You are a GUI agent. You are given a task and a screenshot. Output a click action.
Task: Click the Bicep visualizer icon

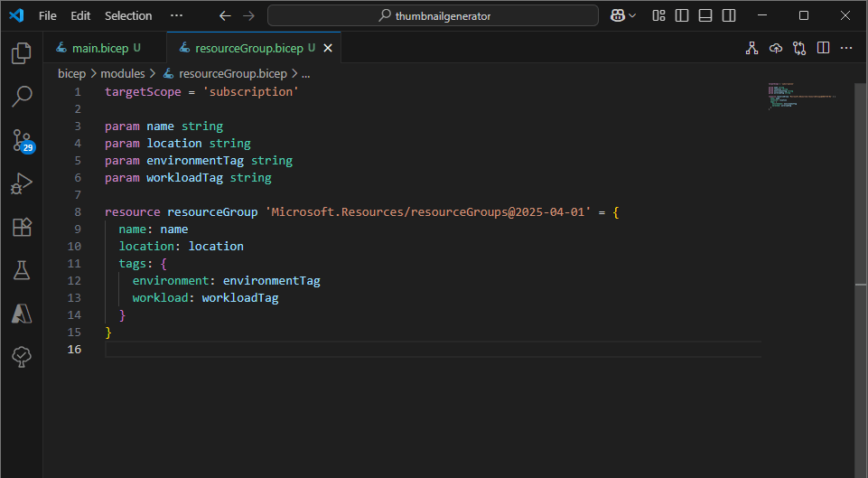tap(751, 48)
